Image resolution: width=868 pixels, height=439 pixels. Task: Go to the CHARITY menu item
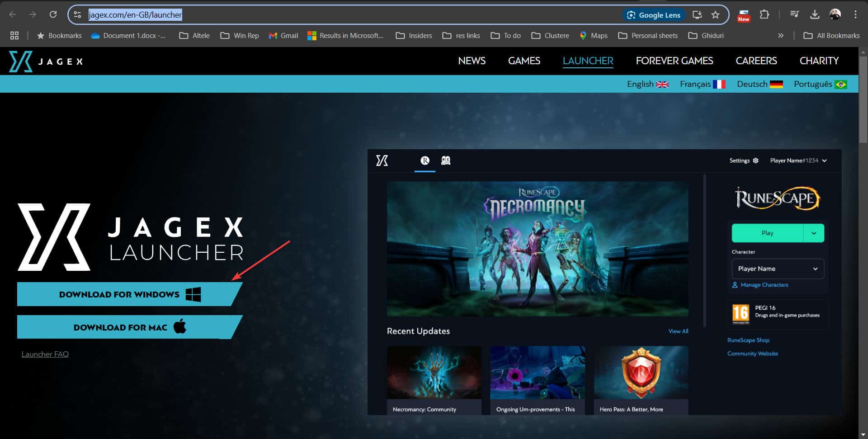pyautogui.click(x=819, y=61)
